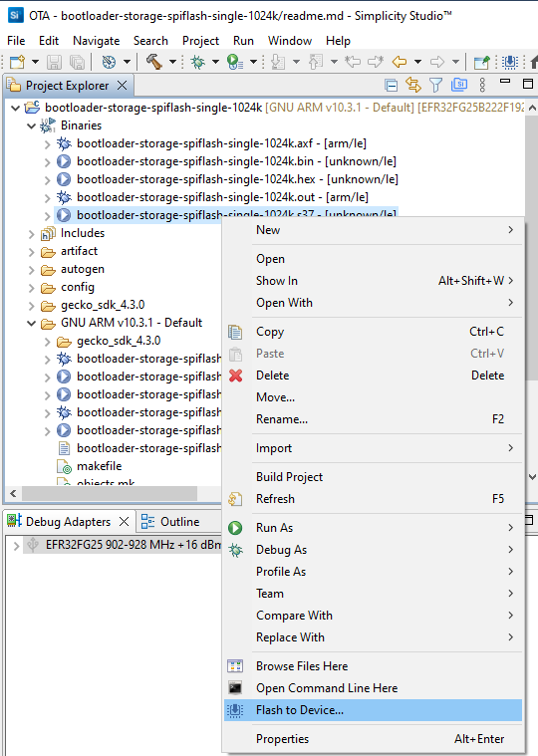Click the Collapse All icon in Project Explorer
This screenshot has height=756, width=538.
click(x=391, y=86)
